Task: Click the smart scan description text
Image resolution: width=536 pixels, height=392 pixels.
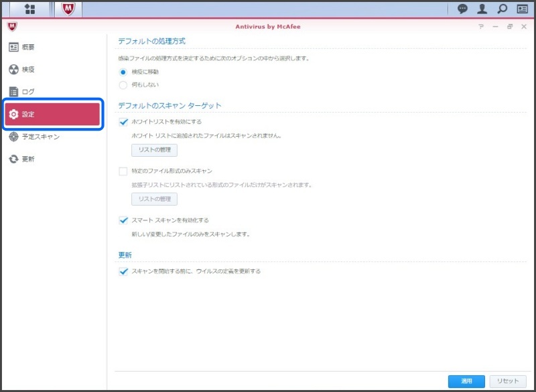Action: pos(191,235)
